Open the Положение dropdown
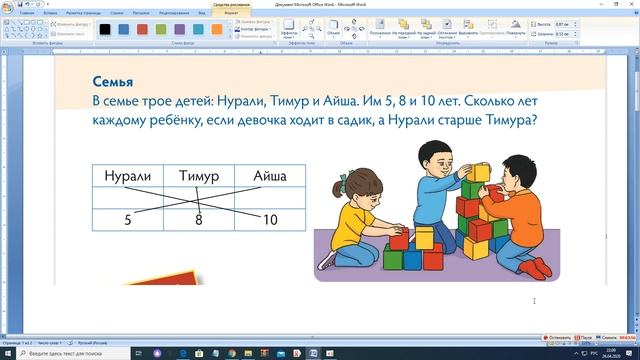 tap(380, 29)
